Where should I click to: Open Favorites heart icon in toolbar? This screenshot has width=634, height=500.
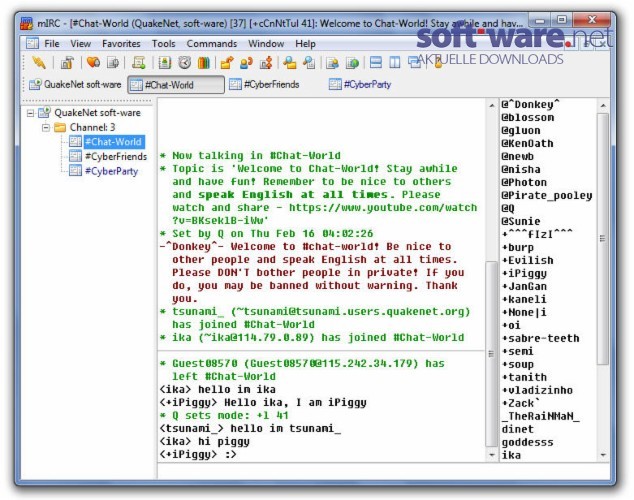click(x=93, y=62)
